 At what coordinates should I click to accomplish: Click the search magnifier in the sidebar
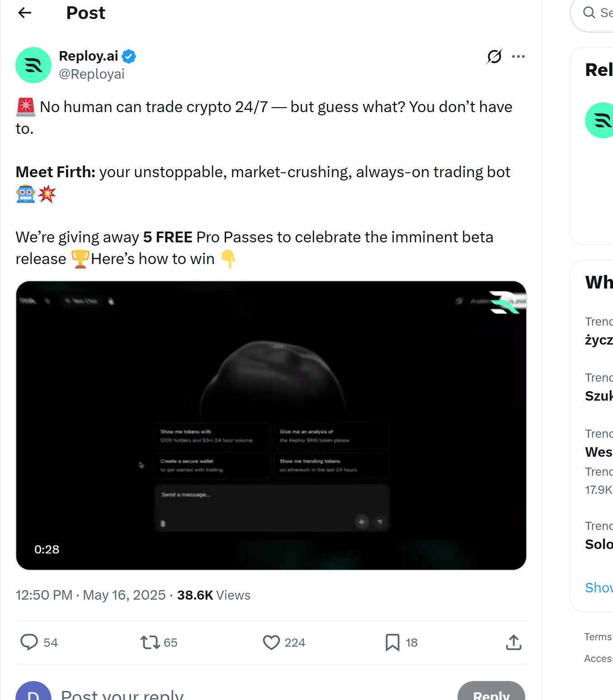590,13
